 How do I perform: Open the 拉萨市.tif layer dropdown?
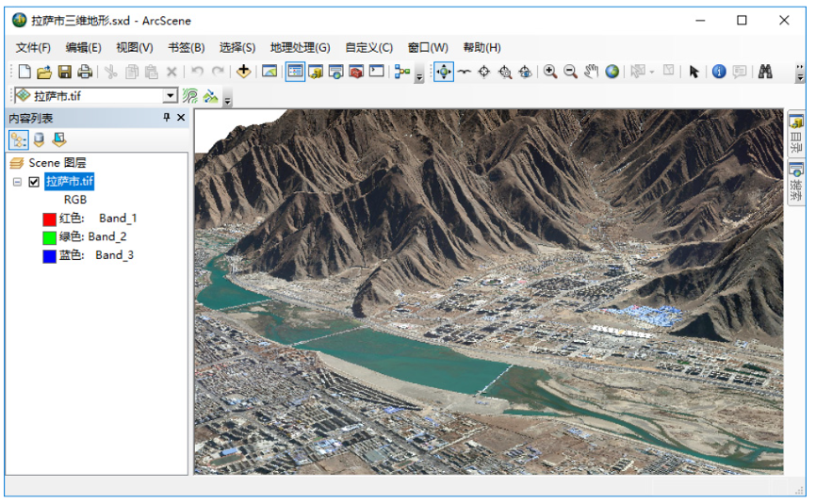click(170, 96)
